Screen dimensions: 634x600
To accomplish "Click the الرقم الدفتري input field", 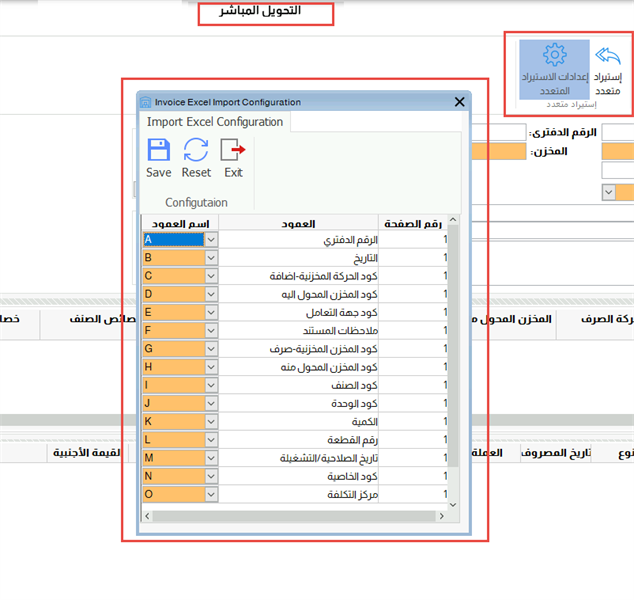I will coord(496,132).
